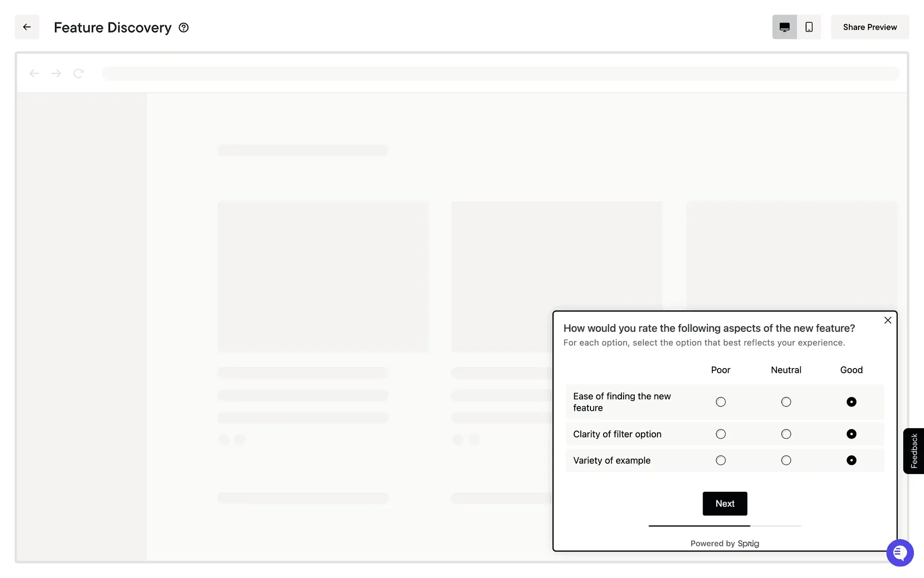Rate ease of finding feature as Neutral

click(786, 402)
